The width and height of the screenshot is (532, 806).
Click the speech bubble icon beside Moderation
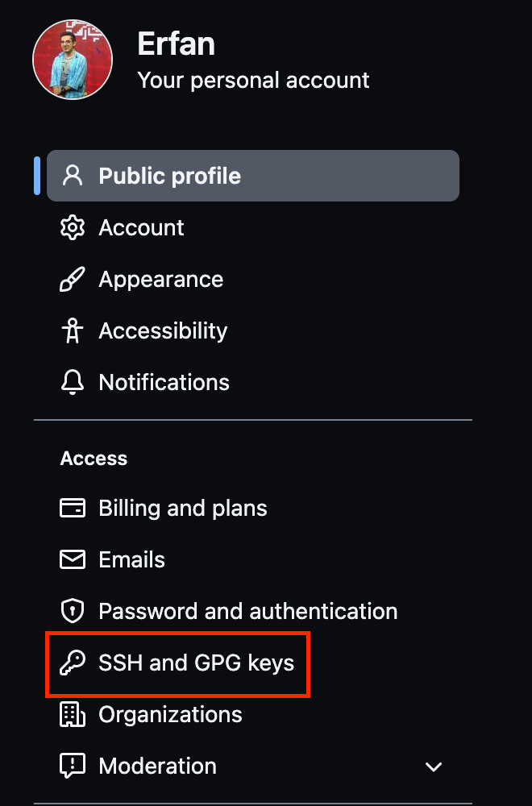point(72,766)
